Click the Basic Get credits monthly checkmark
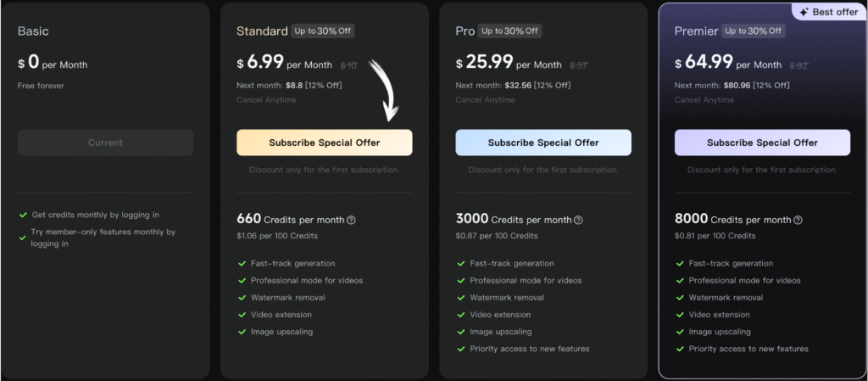This screenshot has width=868, height=381. [23, 216]
